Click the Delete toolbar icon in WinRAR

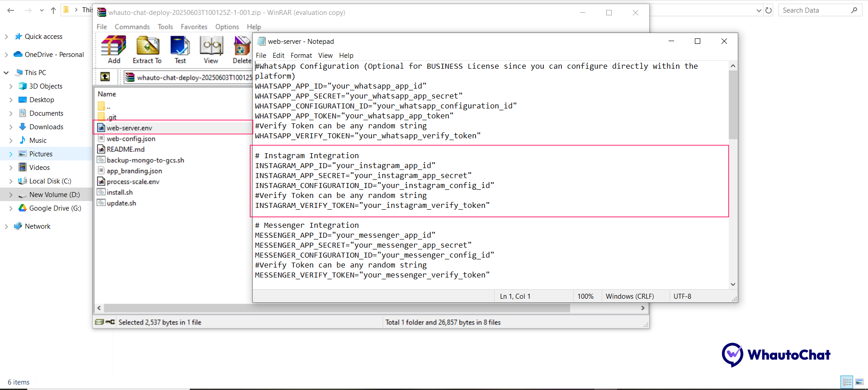(242, 50)
